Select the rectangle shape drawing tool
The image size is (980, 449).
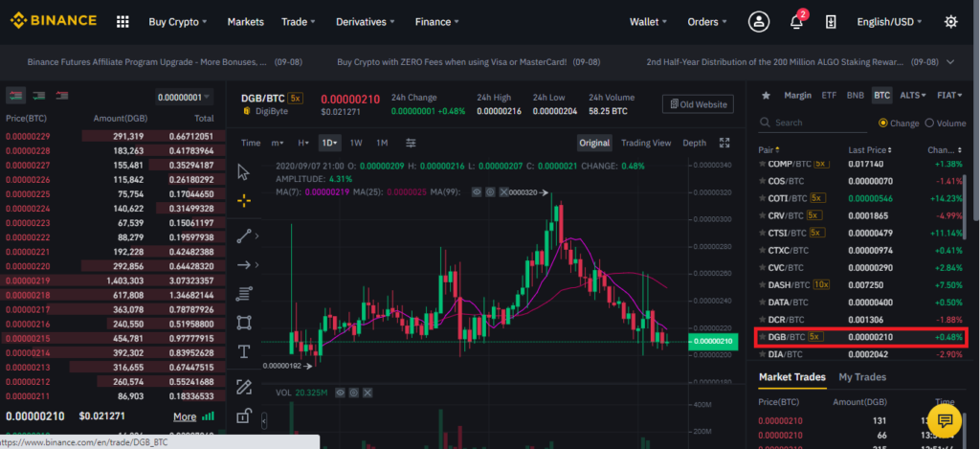pos(244,323)
